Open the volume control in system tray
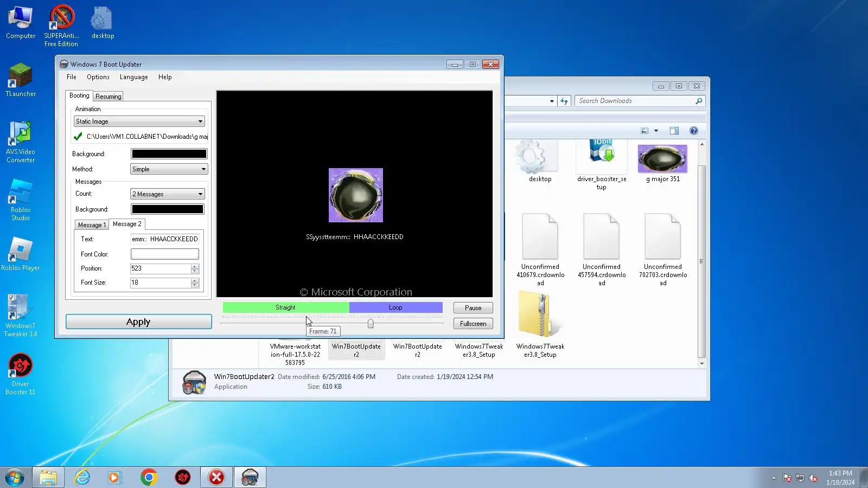The image size is (868, 488). 813,478
